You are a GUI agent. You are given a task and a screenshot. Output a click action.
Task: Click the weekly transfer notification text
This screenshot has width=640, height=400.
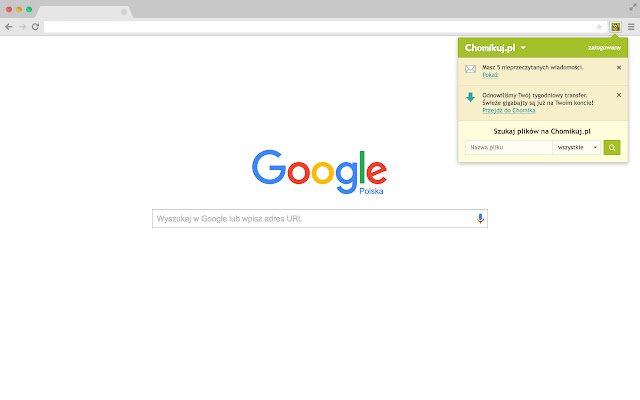tap(538, 99)
